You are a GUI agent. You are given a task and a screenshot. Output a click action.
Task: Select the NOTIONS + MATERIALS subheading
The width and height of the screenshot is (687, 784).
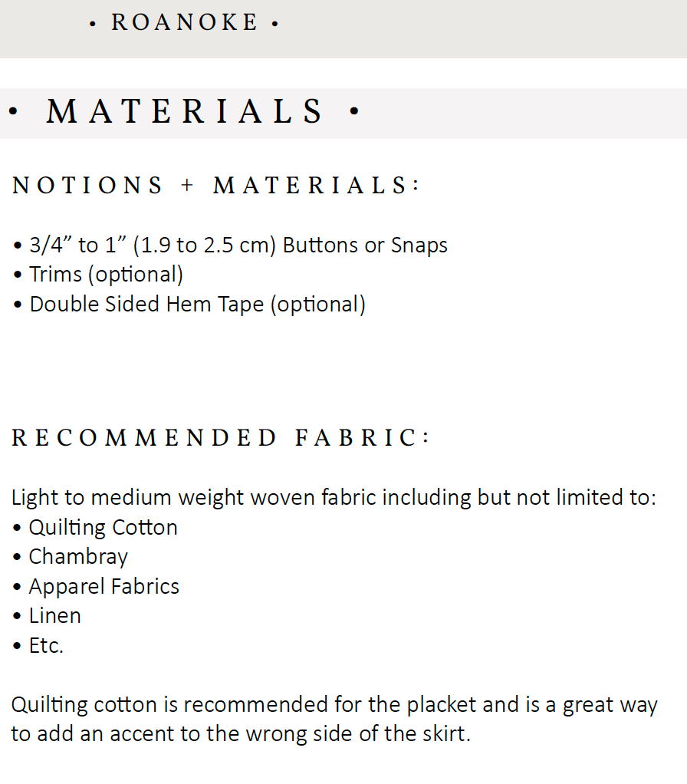pyautogui.click(x=216, y=186)
